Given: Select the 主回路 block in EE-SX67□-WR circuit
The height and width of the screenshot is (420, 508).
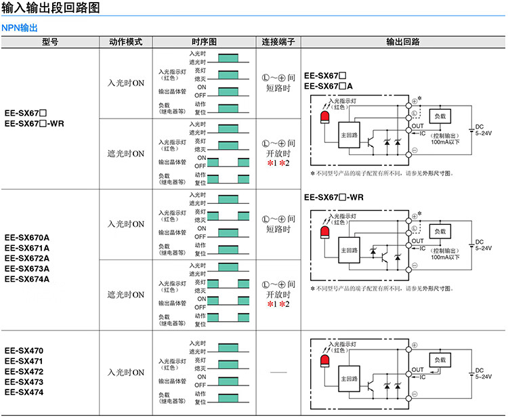Looking at the screenshot, I should tap(349, 250).
